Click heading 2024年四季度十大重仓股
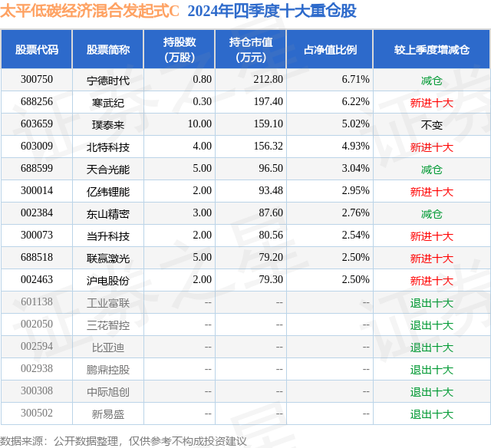This screenshot has height=448, width=491. pyautogui.click(x=272, y=11)
